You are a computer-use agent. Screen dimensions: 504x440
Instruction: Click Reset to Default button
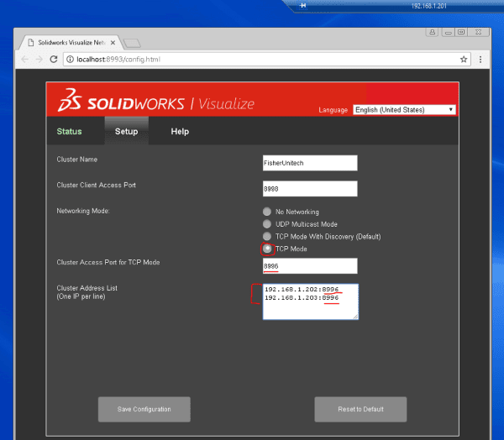(x=360, y=409)
